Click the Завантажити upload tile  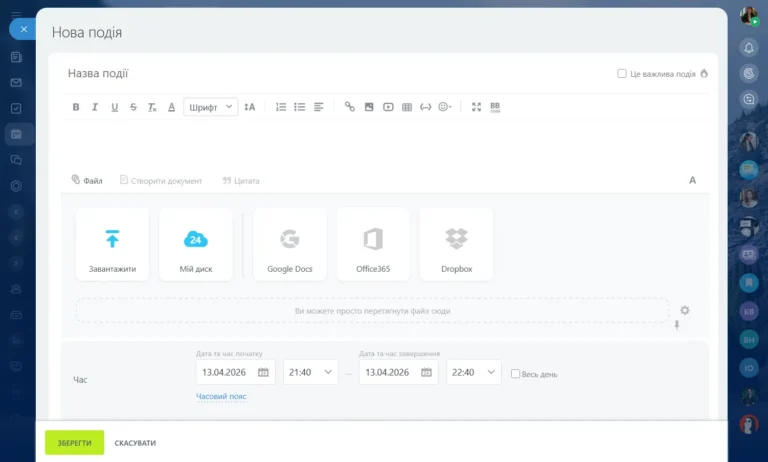112,244
